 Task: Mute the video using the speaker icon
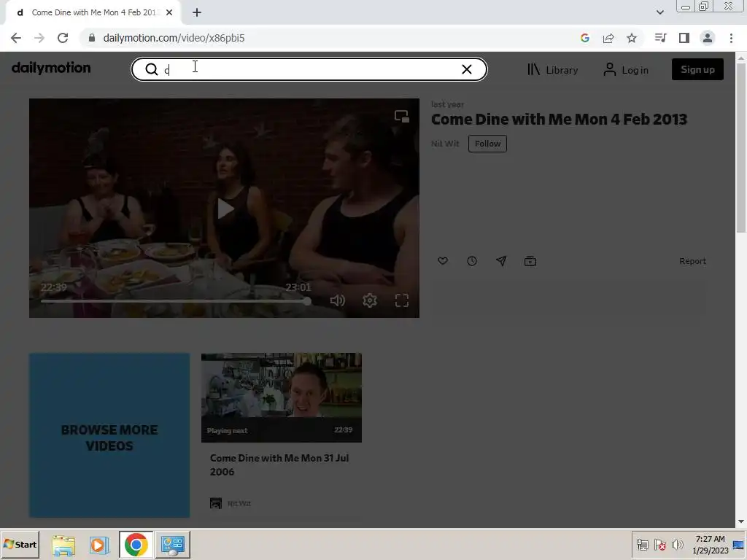tap(337, 300)
